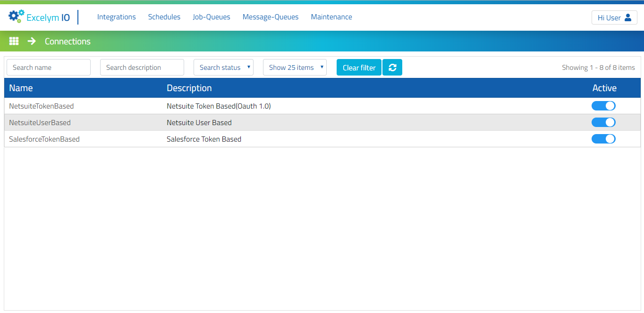644x313 pixels.
Task: Toggle NetsuiteTokenBased active switch
Action: [603, 106]
